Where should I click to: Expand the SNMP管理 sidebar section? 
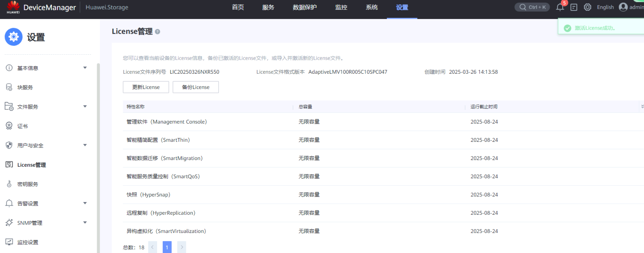click(x=85, y=223)
